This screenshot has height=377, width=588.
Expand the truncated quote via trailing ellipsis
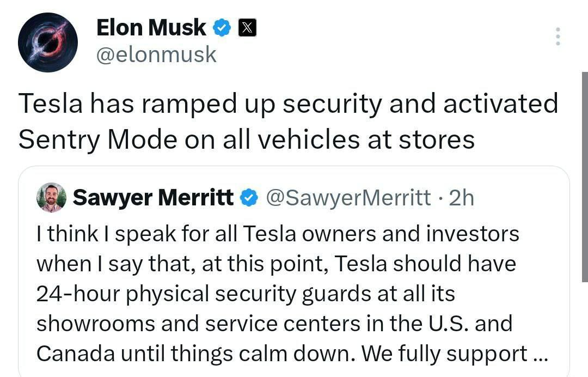coord(538,354)
